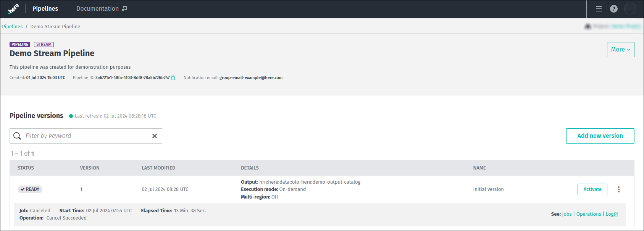Click the 'Multi-region: Off' text
Viewport: 644px width, 231px height.
pos(260,197)
